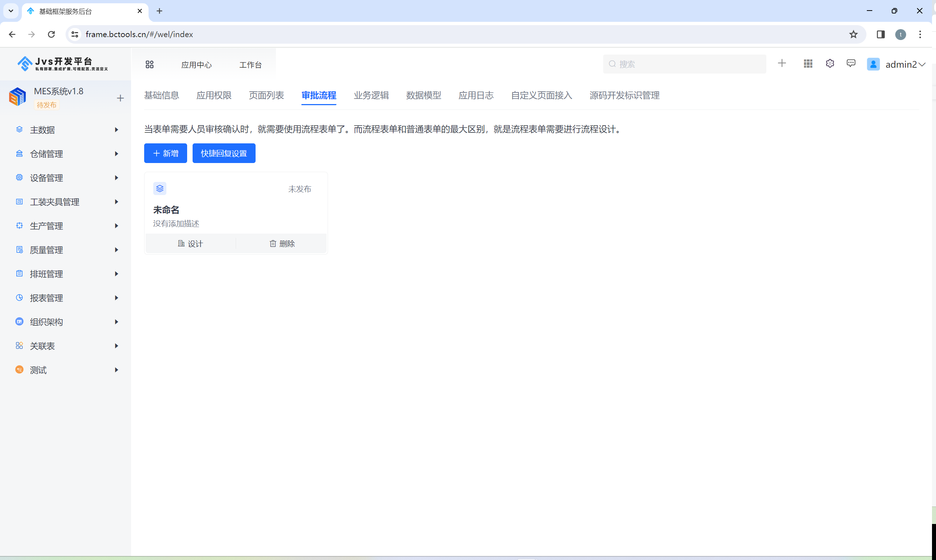Click the MES系统v1.8 application icon
The height and width of the screenshot is (560, 936).
coord(17,96)
